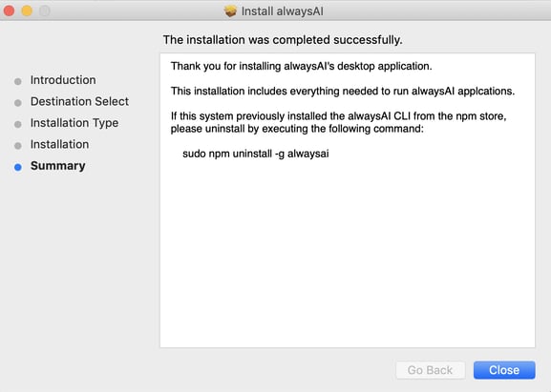551x392 pixels.
Task: Click the Install alwaysAI window title
Action: [x=282, y=11]
